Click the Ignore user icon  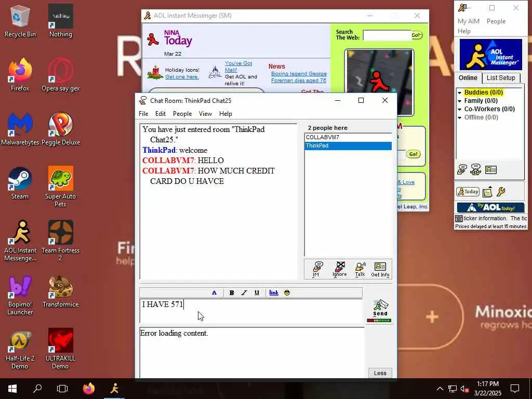[x=340, y=270]
